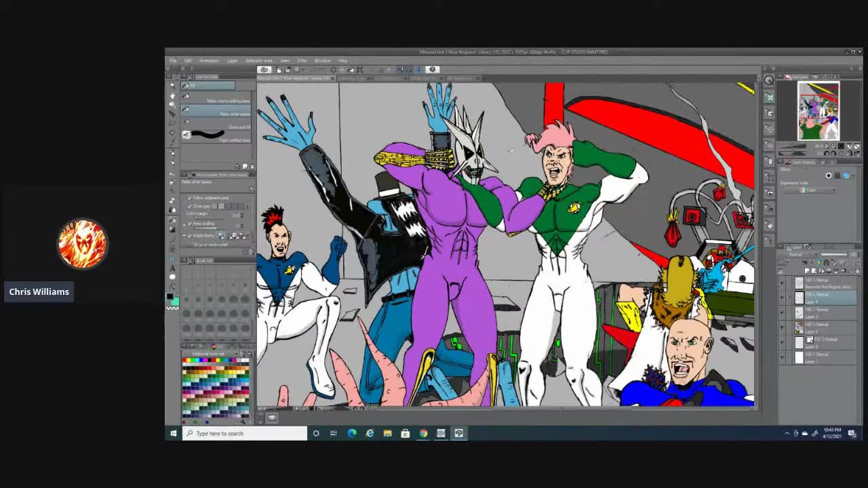This screenshot has height=488, width=868.
Task: Choose Refer only to editing layer sub tool
Action: pyautogui.click(x=216, y=98)
